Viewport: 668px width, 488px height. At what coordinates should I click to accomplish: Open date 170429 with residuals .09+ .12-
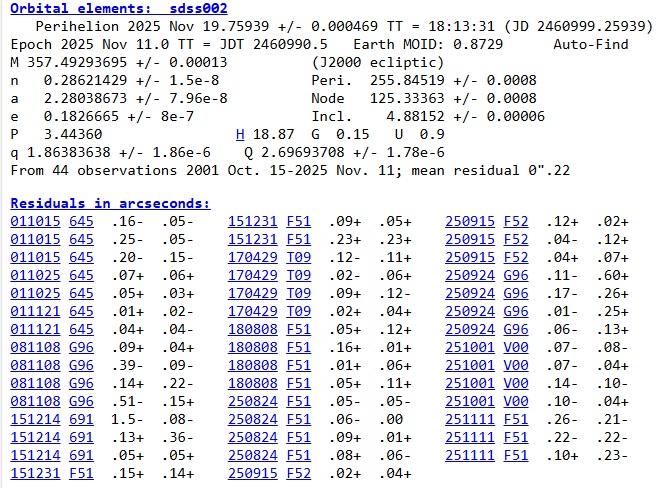tap(252, 293)
